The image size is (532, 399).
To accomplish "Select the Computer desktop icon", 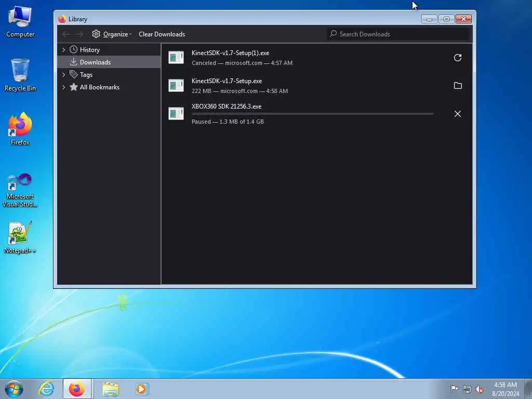I will 20,22.
